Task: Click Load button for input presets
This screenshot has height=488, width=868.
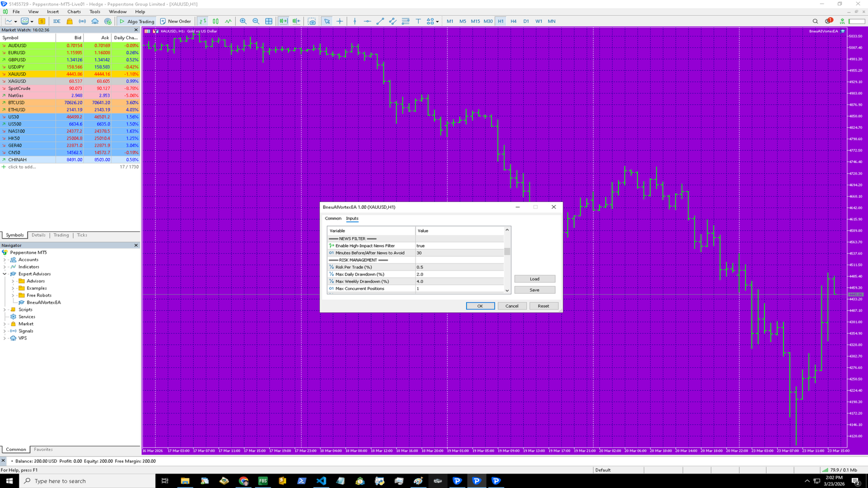Action: coord(534,279)
